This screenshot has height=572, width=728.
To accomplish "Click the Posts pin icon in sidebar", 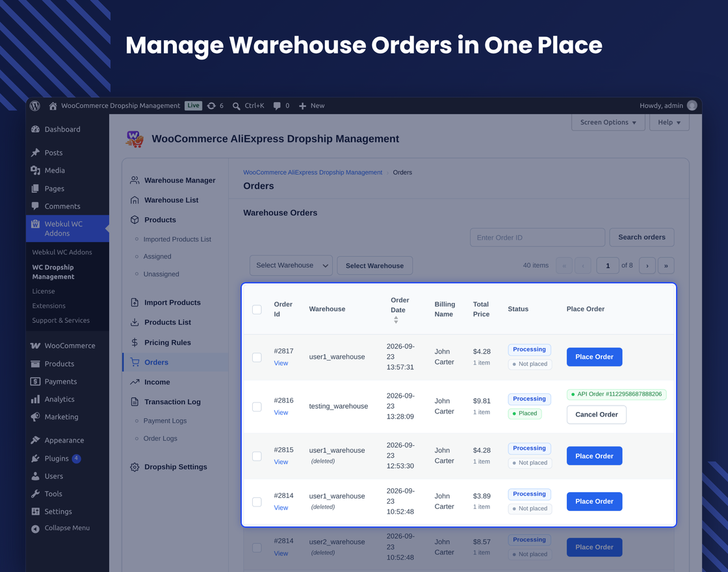I will [35, 152].
